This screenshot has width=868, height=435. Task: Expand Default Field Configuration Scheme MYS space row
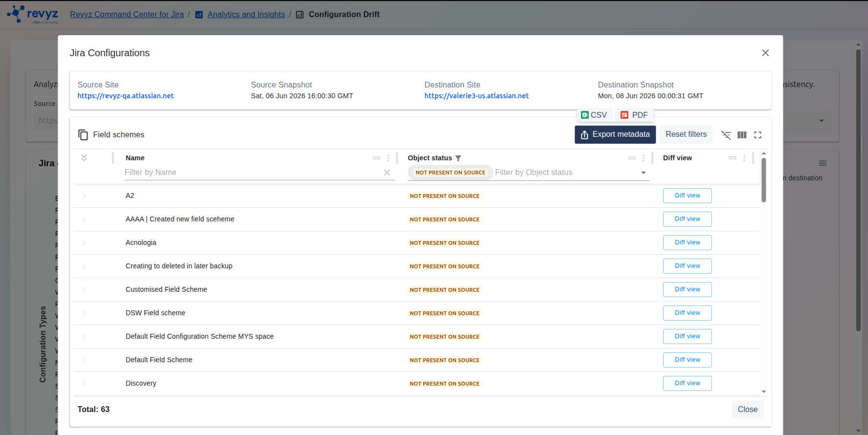pos(84,337)
